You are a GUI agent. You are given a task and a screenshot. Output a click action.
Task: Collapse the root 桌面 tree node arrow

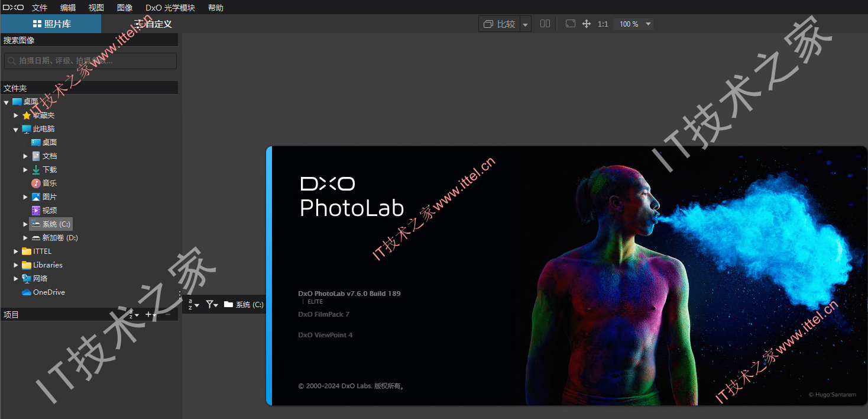click(x=7, y=102)
